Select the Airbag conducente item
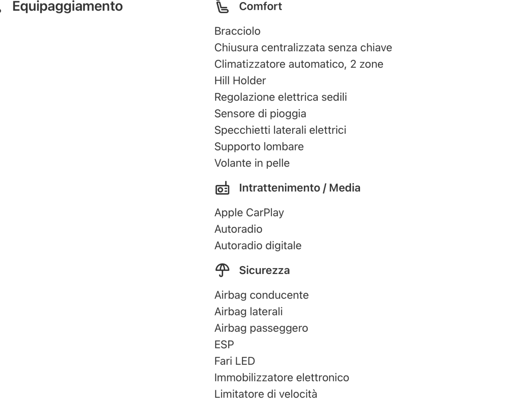The width and height of the screenshot is (532, 399). click(x=261, y=295)
